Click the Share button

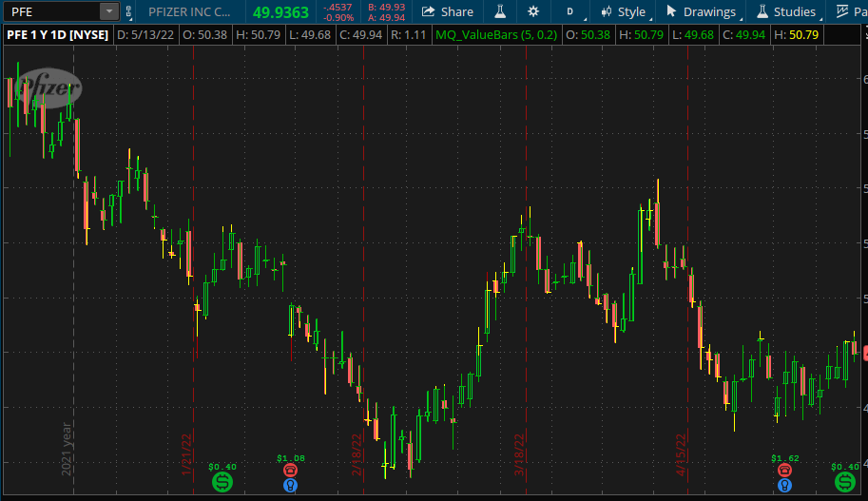pos(447,11)
